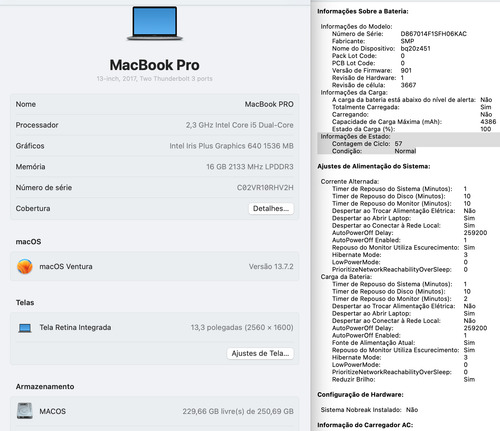This screenshot has width=500, height=431.
Task: Select battery serial D867014F1SFH06KAC
Action: tap(434, 34)
